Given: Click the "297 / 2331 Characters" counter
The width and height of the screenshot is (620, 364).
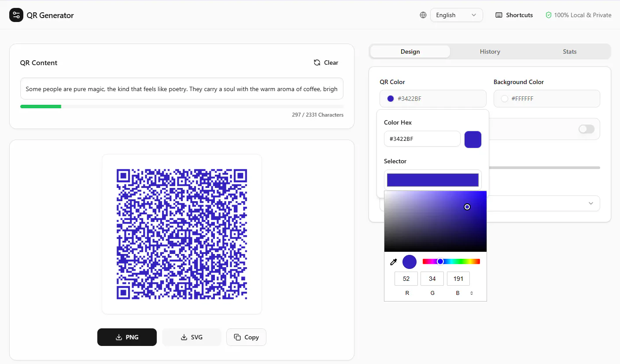Looking at the screenshot, I should 317,115.
